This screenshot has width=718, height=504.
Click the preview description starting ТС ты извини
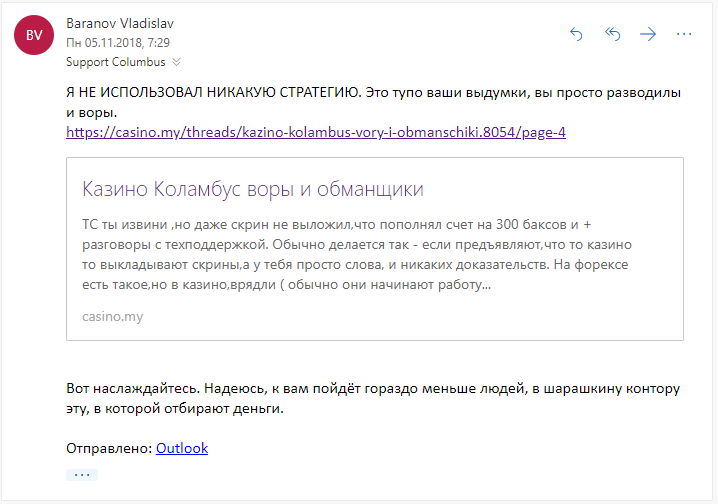click(357, 255)
